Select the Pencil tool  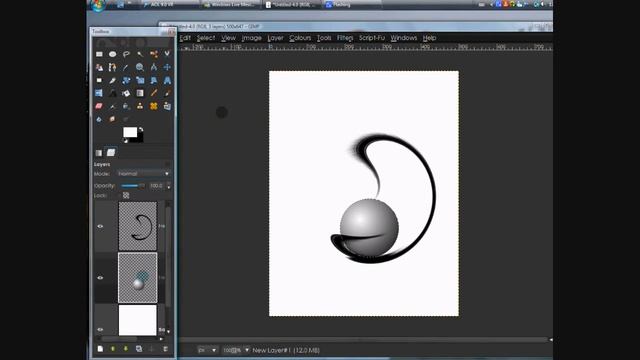tap(153, 93)
